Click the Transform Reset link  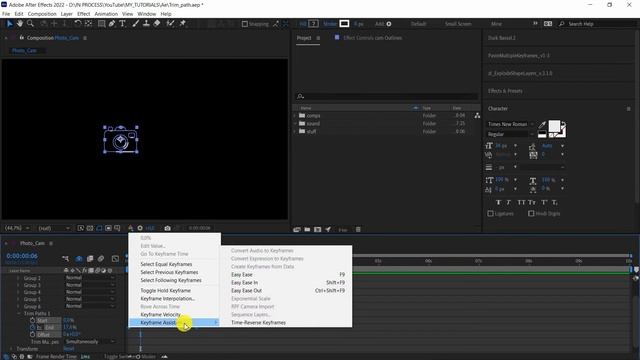point(69,349)
